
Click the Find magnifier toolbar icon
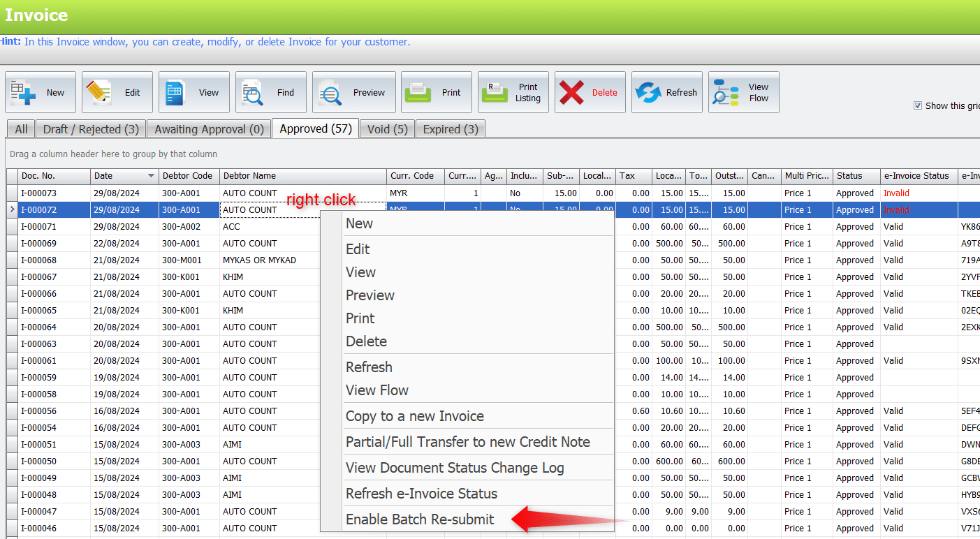tap(252, 92)
